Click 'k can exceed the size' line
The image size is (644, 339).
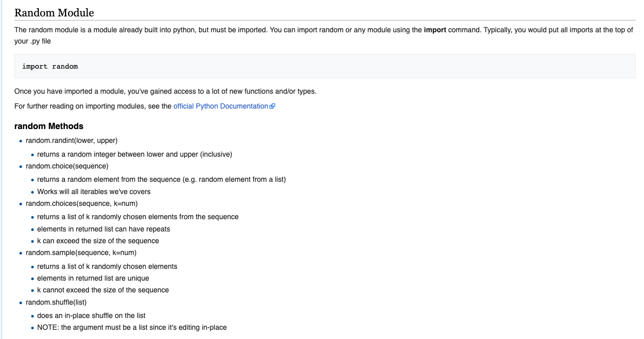(x=98, y=241)
